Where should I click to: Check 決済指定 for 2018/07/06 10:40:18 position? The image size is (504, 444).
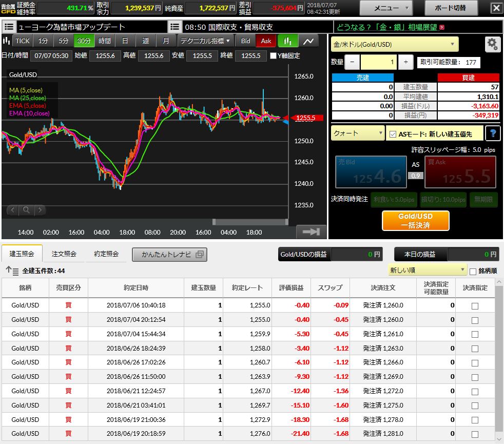pos(475,306)
